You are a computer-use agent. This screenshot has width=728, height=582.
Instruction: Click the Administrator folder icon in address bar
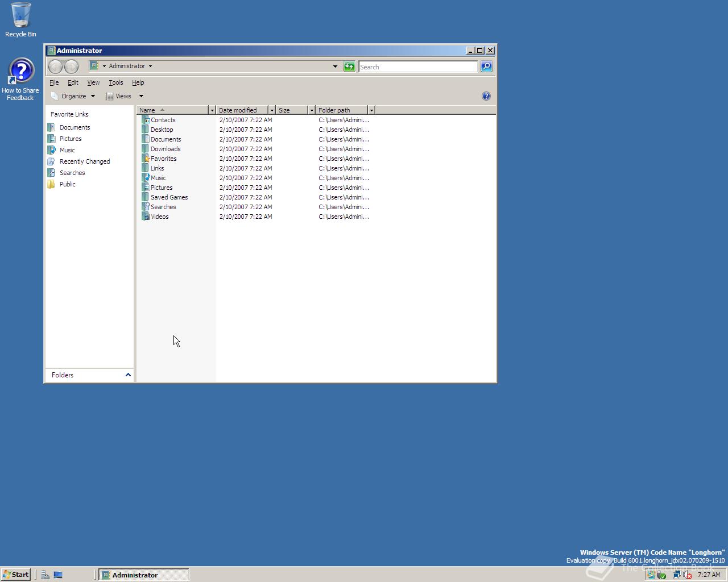click(94, 66)
